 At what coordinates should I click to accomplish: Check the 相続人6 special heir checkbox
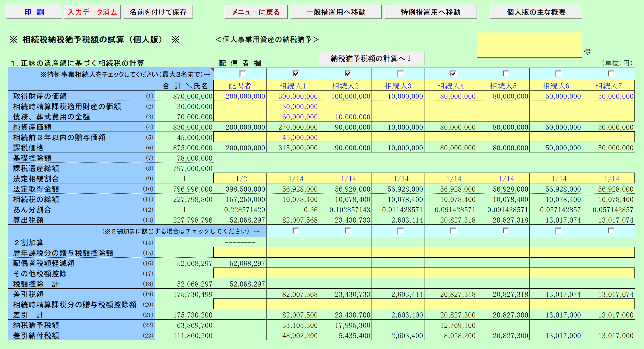point(559,74)
